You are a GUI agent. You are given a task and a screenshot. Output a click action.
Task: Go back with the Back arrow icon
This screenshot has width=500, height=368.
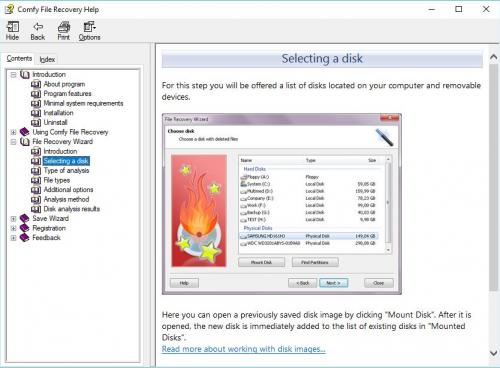pyautogui.click(x=38, y=27)
